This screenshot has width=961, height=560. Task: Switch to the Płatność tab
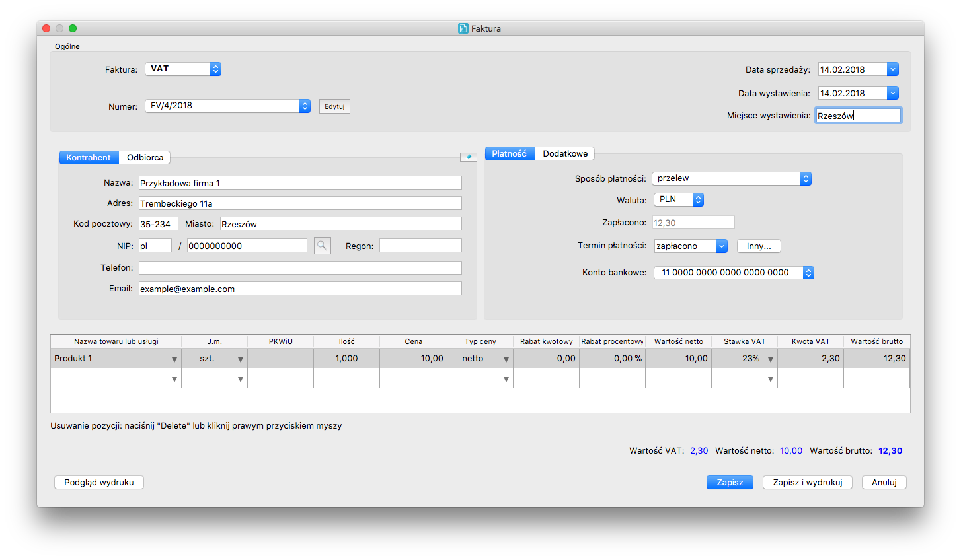510,153
